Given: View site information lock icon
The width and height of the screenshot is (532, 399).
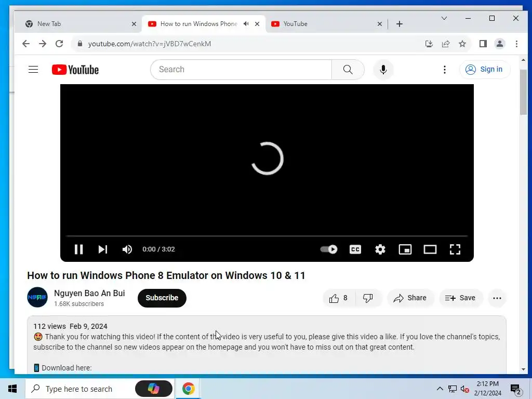Looking at the screenshot, I should pos(80,44).
